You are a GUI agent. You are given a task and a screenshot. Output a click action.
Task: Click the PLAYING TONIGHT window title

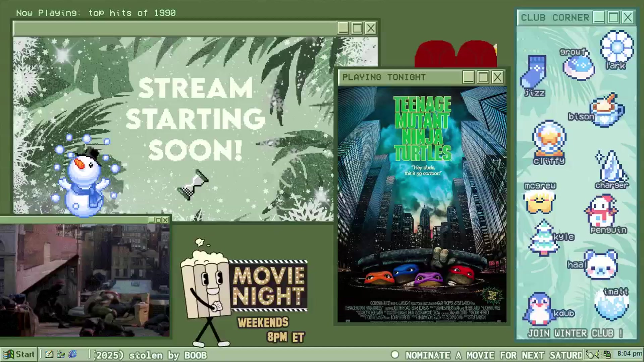(384, 77)
